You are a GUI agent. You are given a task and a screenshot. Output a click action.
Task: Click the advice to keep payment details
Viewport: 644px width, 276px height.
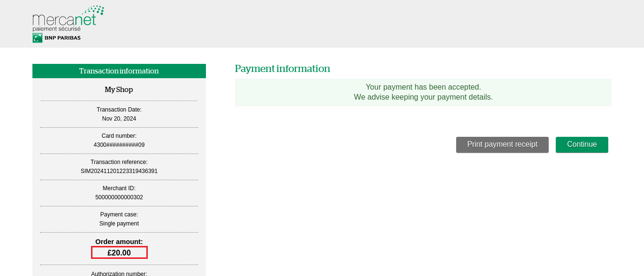coord(423,97)
